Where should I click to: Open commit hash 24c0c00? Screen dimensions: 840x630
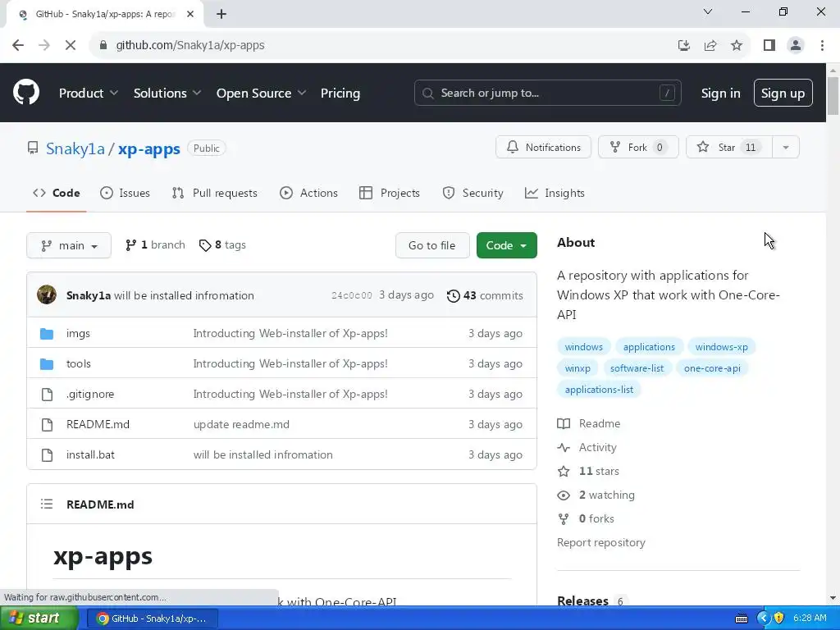click(351, 295)
